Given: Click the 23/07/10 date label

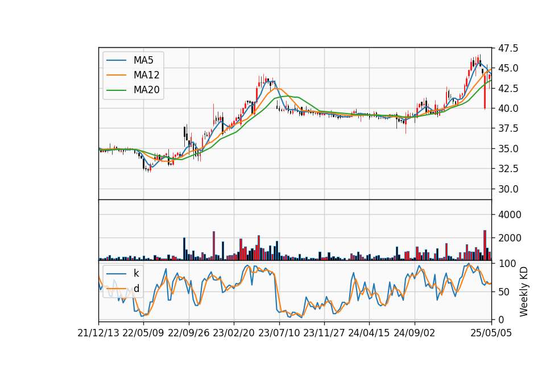Looking at the screenshot, I should (279, 333).
